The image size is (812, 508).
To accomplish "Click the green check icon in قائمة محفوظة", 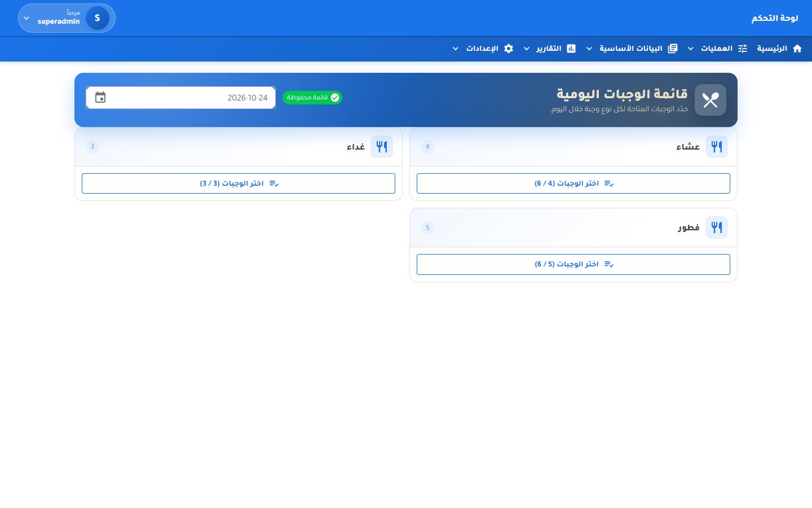I will tap(335, 98).
